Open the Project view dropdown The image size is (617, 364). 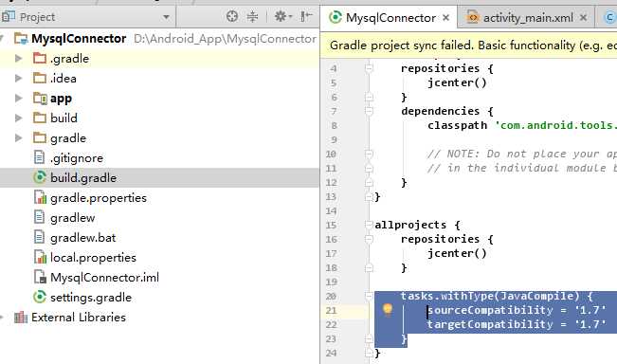[x=166, y=17]
